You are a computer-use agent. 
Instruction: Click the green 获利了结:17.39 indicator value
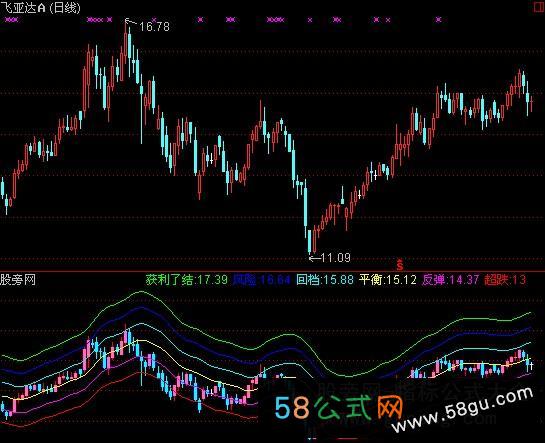tap(187, 279)
